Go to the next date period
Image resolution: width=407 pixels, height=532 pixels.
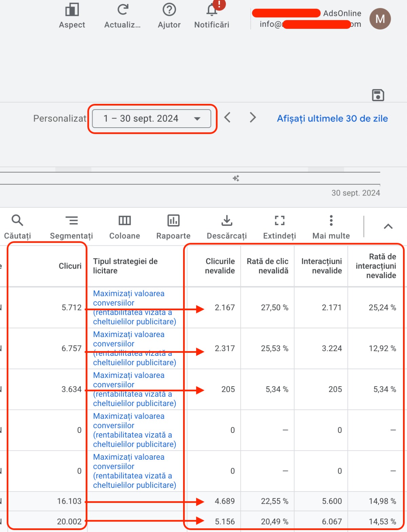253,118
